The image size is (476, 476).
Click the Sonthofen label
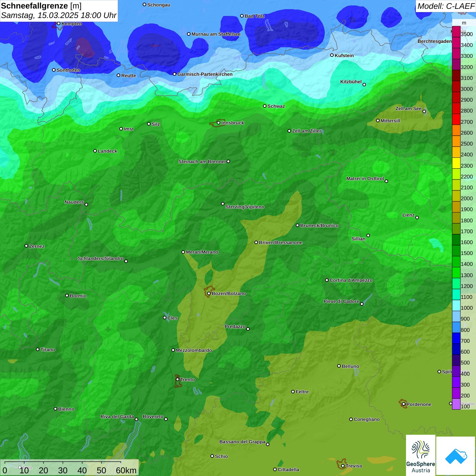(x=68, y=70)
